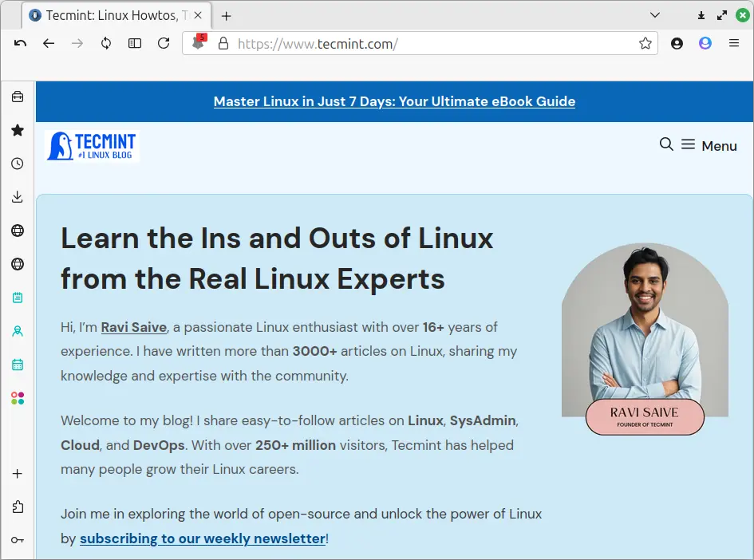Open the downloads panel in sidebar
This screenshot has width=754, height=560.
click(18, 196)
